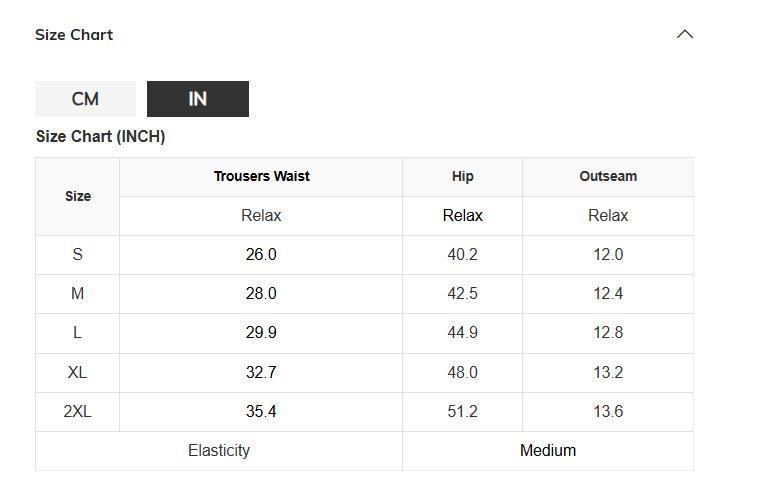Click the 51.2 hip value
The width and height of the screenshot is (774, 495).
[462, 411]
